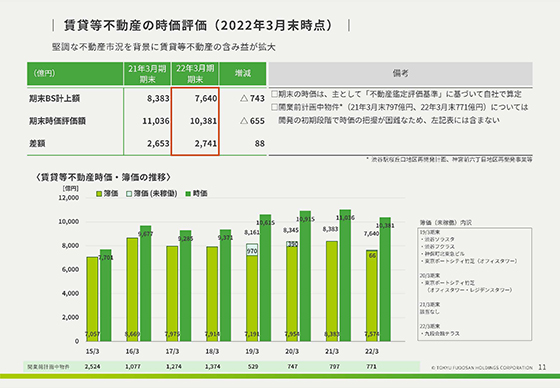Image resolution: width=560 pixels, height=388 pixels.
Task: Click the 66 label on 22/3 bar
Action: (372, 256)
